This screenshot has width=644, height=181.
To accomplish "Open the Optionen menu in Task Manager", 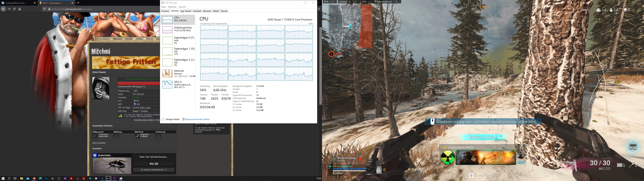I will [172, 7].
